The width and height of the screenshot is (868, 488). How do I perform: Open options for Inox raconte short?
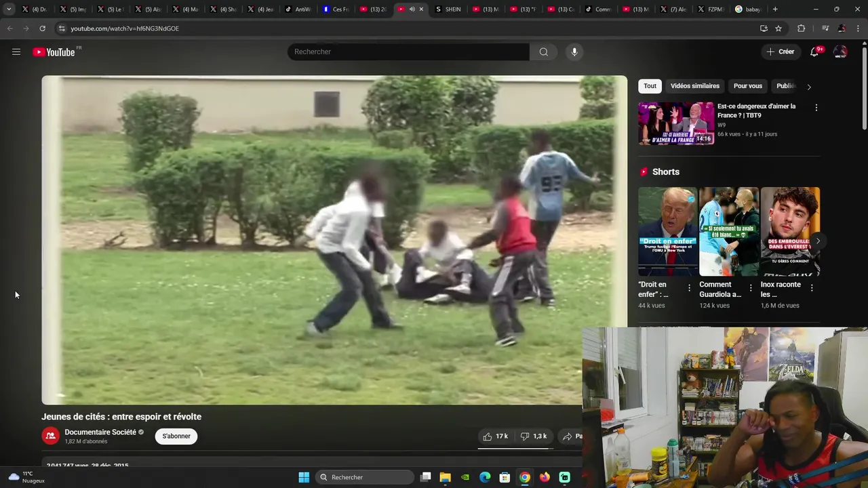pyautogui.click(x=812, y=288)
